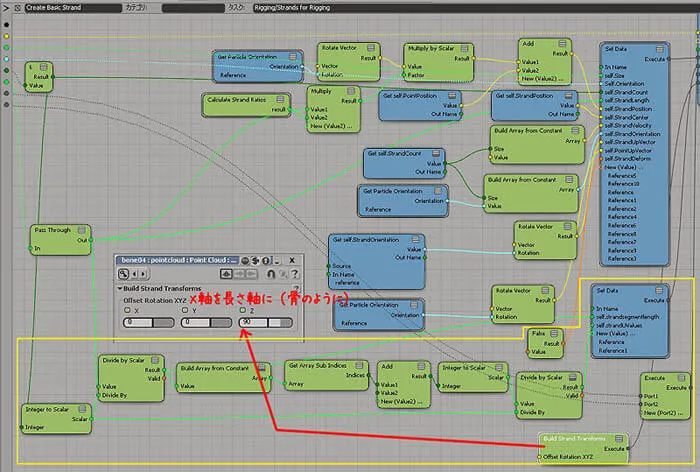700x472 pixels.
Task: Click menu icon on bottom-right Set Data node
Action: coord(659,290)
